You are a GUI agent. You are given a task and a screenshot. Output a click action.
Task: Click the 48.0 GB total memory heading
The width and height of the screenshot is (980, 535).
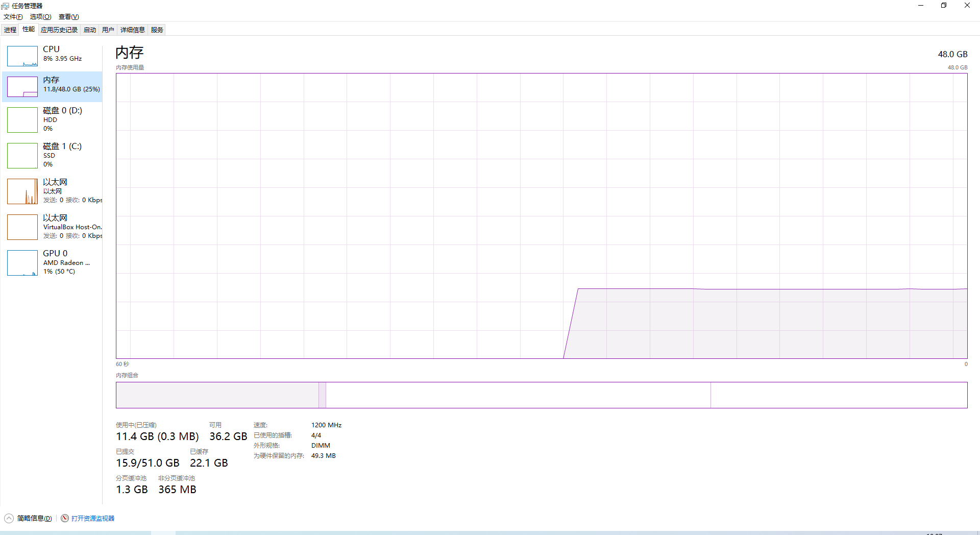(952, 54)
